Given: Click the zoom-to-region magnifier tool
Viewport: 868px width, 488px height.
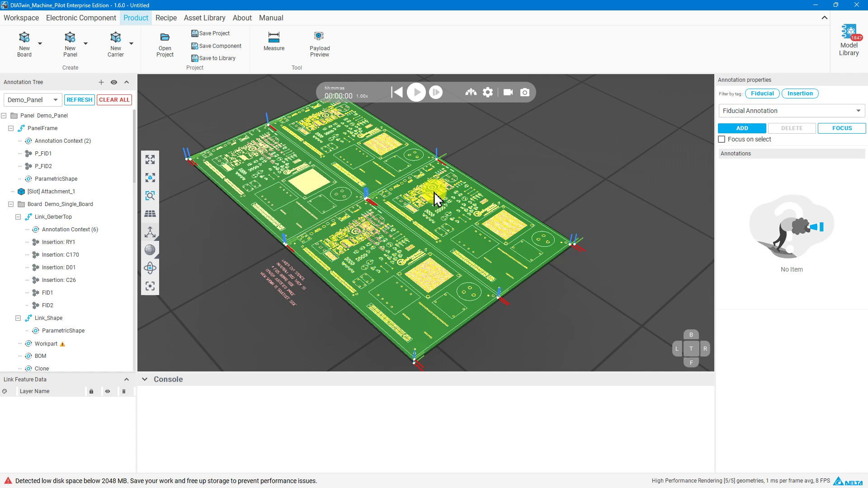Looking at the screenshot, I should click(x=150, y=196).
